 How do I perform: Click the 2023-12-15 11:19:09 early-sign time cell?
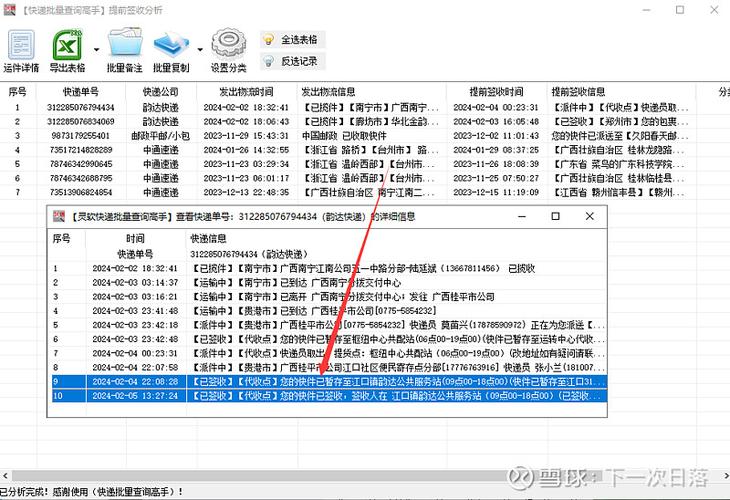[x=496, y=192]
